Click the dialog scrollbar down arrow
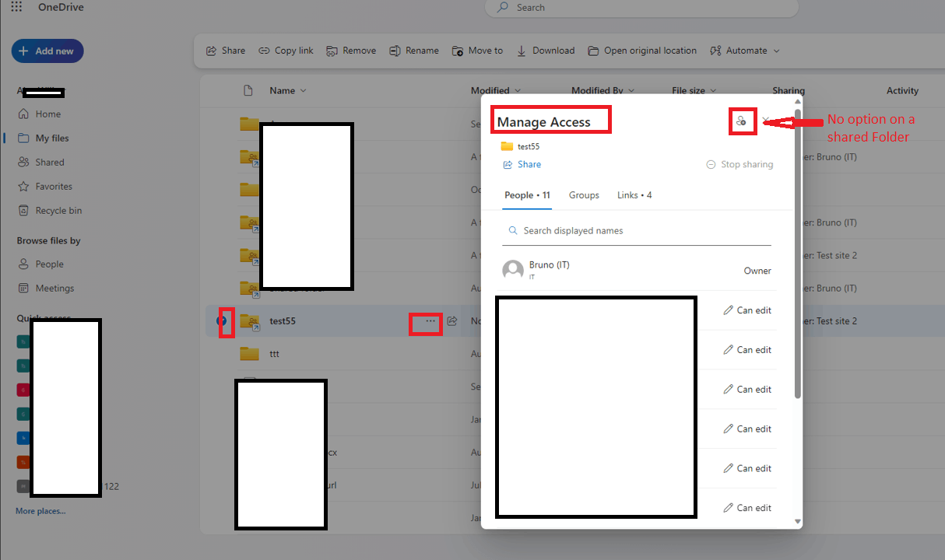 pyautogui.click(x=798, y=522)
